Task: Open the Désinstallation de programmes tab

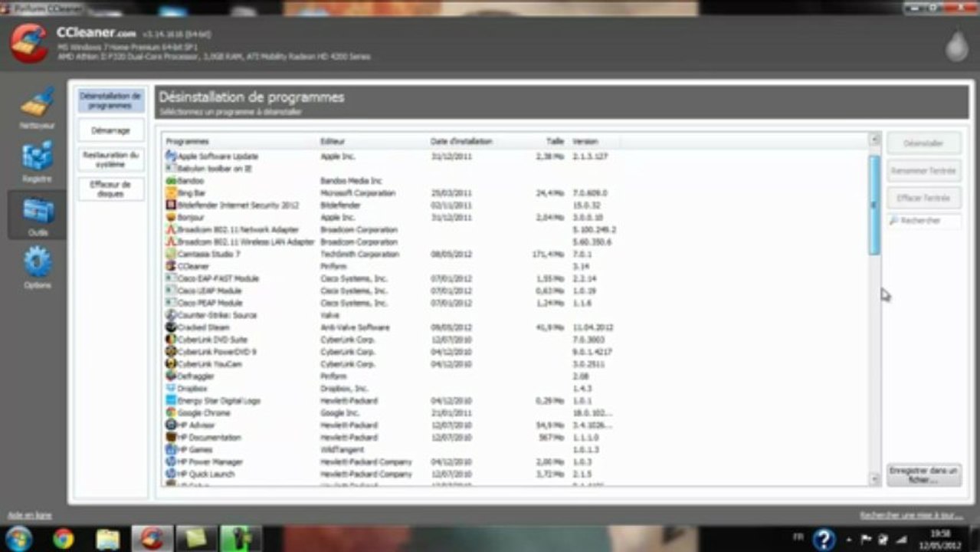Action: [x=111, y=100]
